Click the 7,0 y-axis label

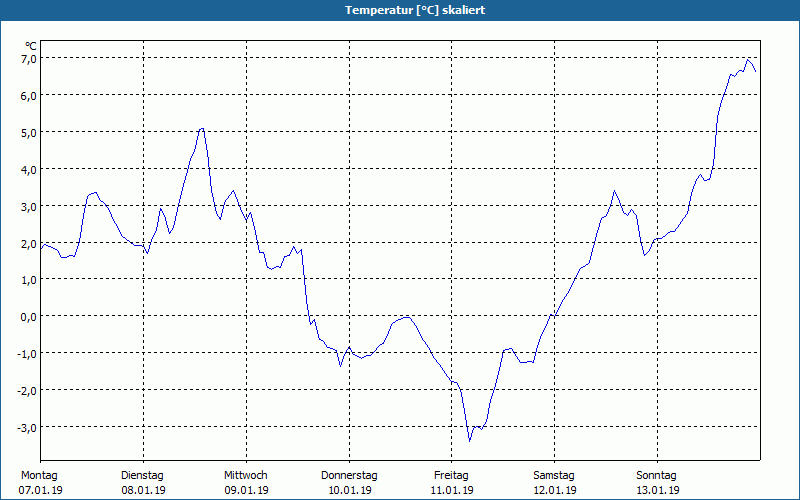(x=29, y=59)
